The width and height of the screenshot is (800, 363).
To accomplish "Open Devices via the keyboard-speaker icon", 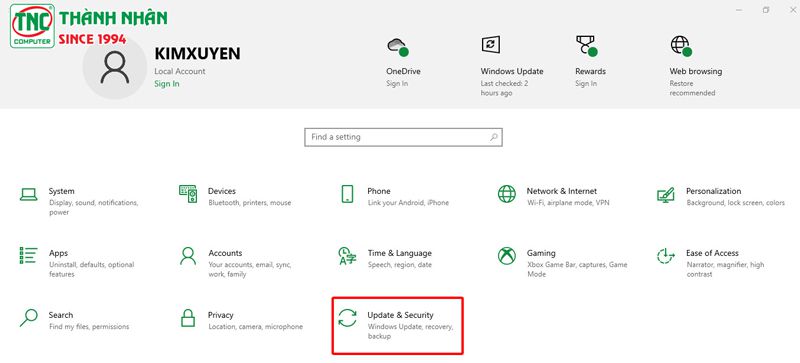I will pos(188,194).
